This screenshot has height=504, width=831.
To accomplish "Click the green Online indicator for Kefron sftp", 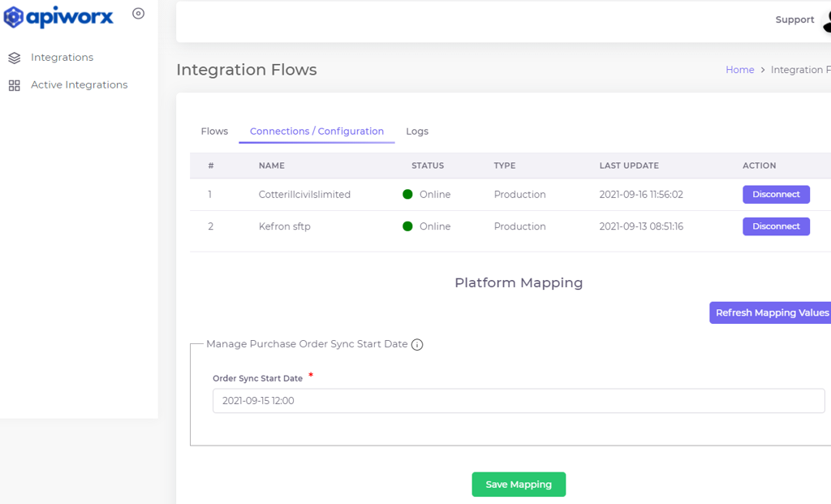I will (407, 226).
